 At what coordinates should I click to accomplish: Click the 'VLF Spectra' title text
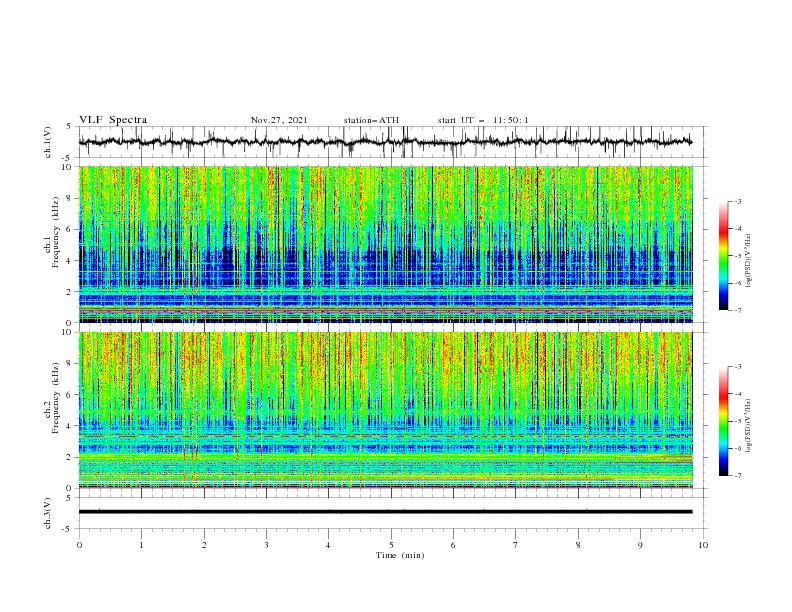click(113, 120)
